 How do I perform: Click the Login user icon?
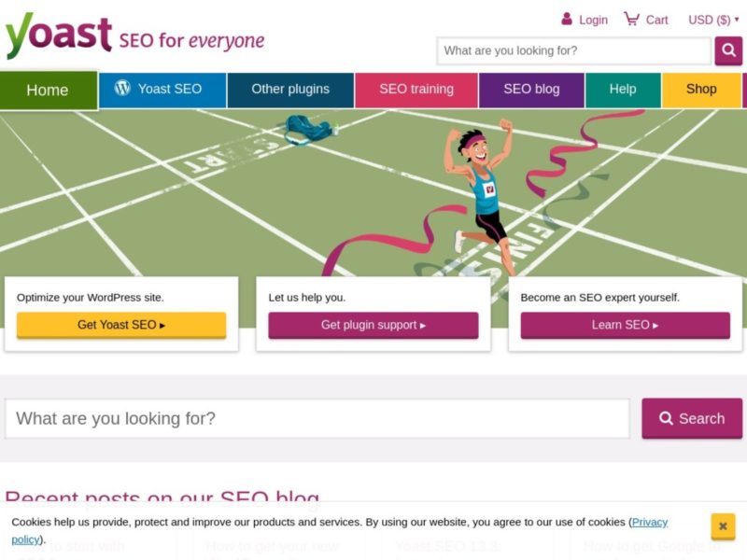click(567, 19)
